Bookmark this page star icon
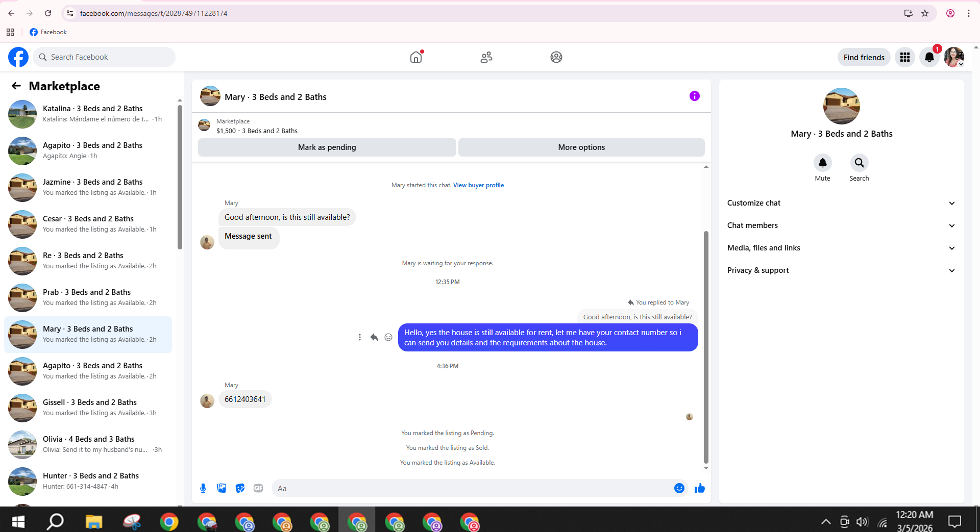 point(925,13)
